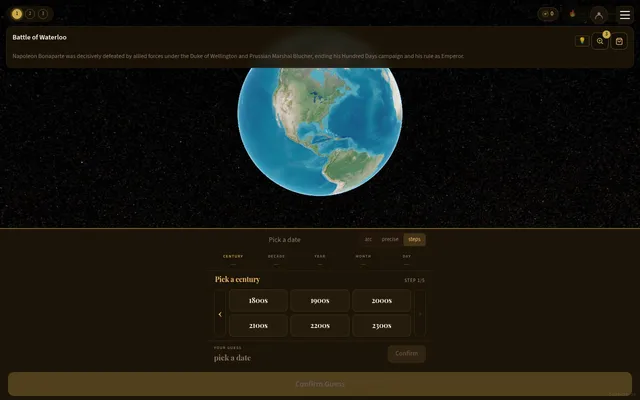Click the small Confirm date button
Screen dimensions: 640x400
point(407,353)
